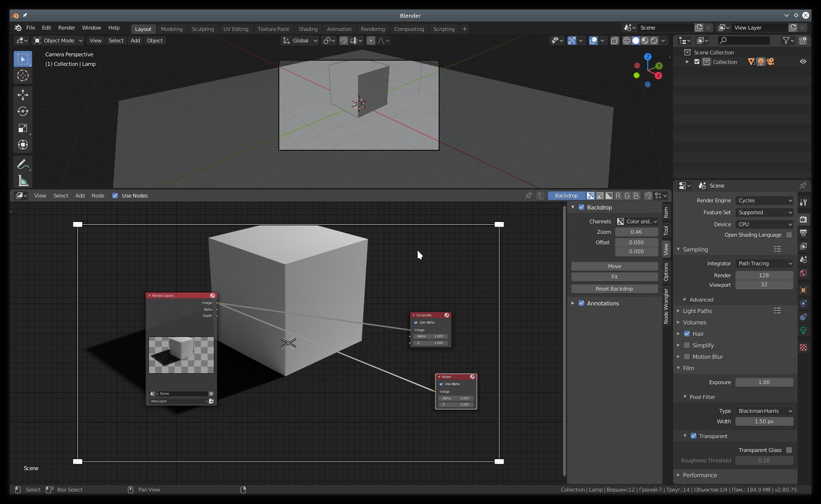Uncheck the Use Nodes checkbox

(x=115, y=196)
